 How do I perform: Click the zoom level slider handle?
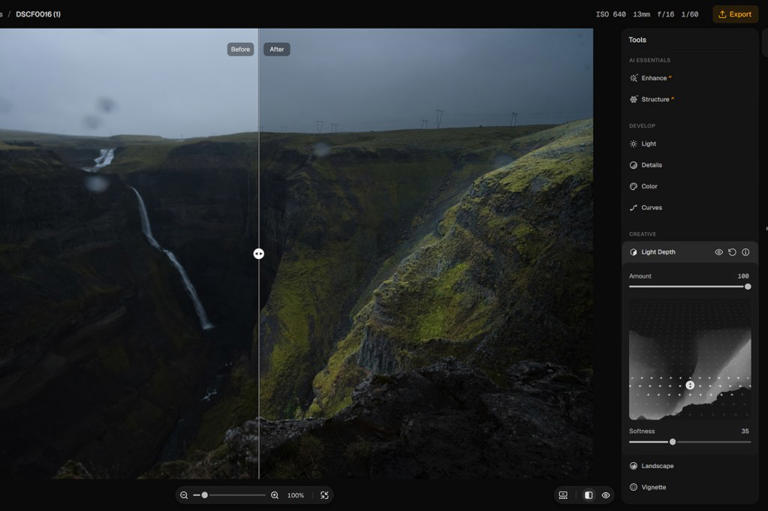tap(205, 495)
